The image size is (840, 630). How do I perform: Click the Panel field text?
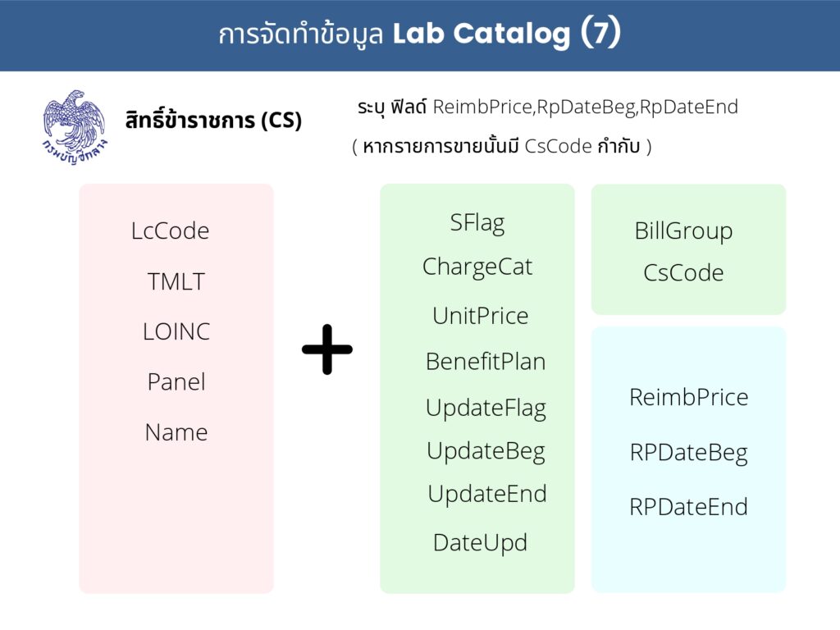176,382
